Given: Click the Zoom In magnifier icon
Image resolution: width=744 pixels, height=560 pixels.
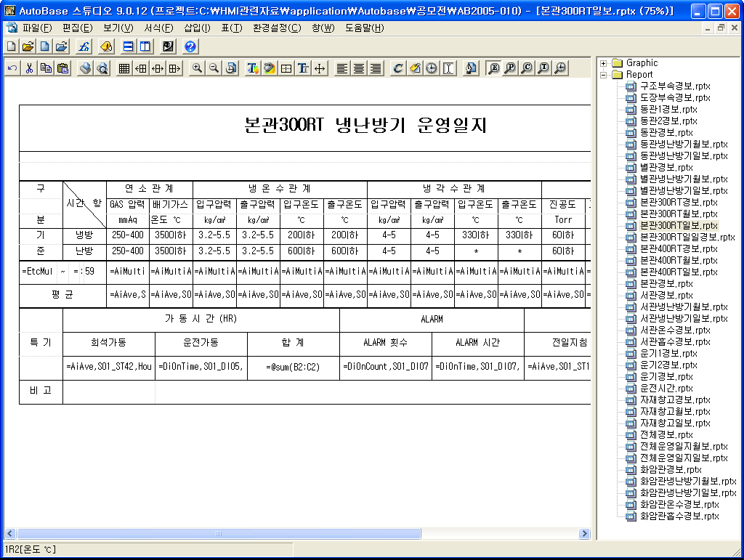Looking at the screenshot, I should [x=197, y=68].
